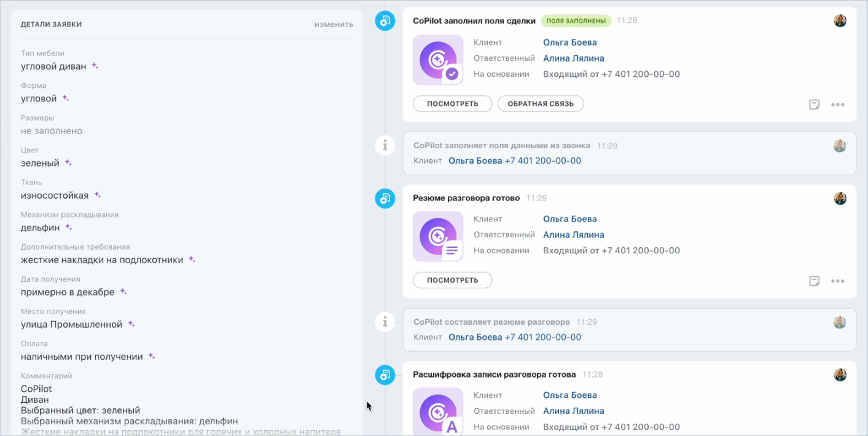Click ПОСМОТРЕТЬ in 'CoPilot заполнил поля сделки' card
This screenshot has width=868, height=436.
click(452, 104)
